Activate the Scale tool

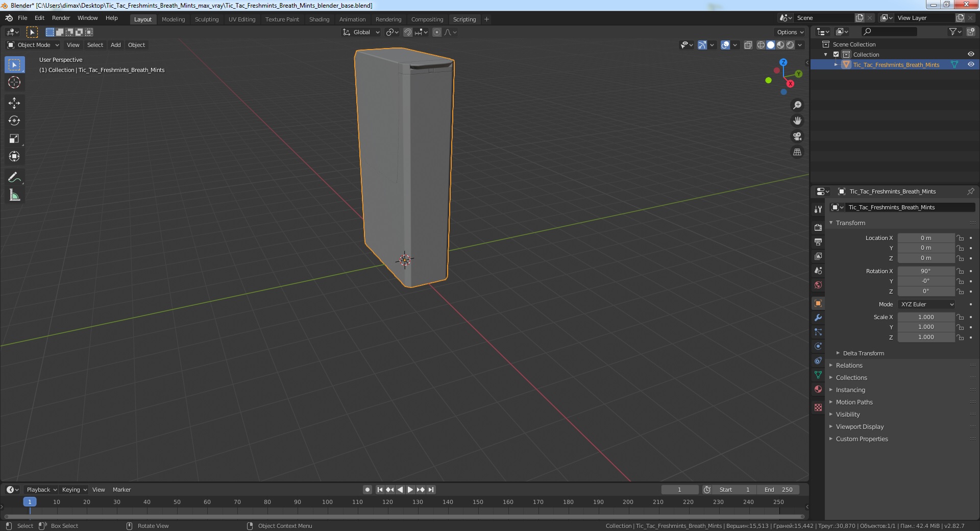[14, 139]
